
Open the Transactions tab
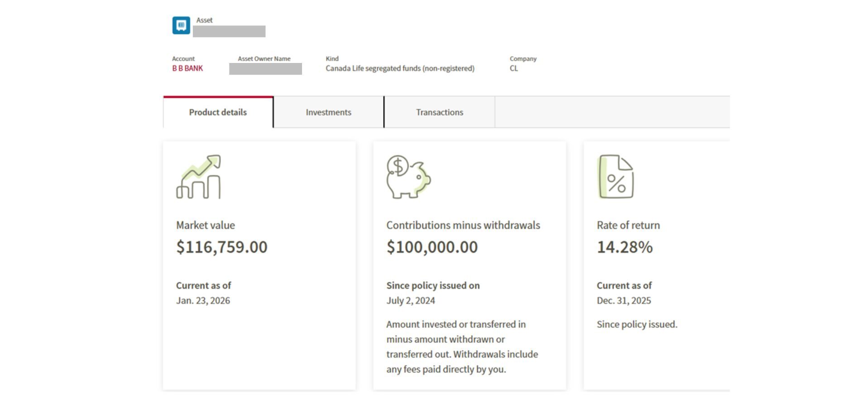(439, 112)
